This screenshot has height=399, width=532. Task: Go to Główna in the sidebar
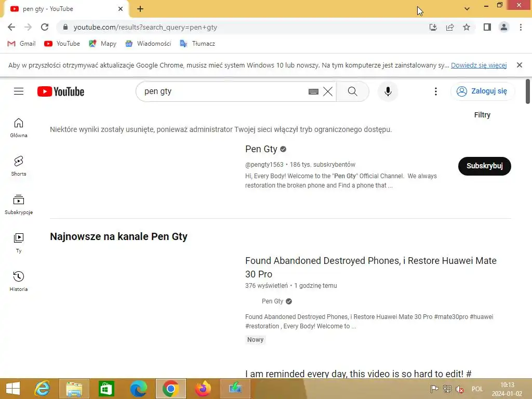tap(19, 128)
